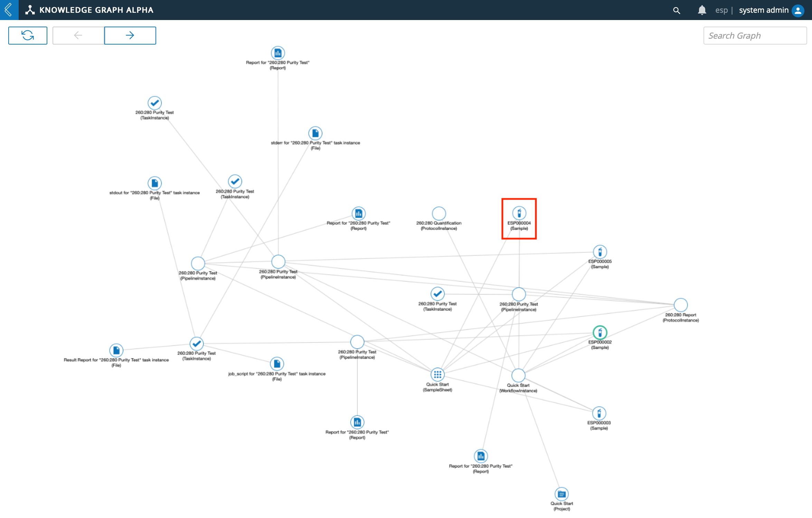Select the Quick Start WorkflowInstance node
Image resolution: width=812 pixels, height=518 pixels.
pyautogui.click(x=518, y=375)
